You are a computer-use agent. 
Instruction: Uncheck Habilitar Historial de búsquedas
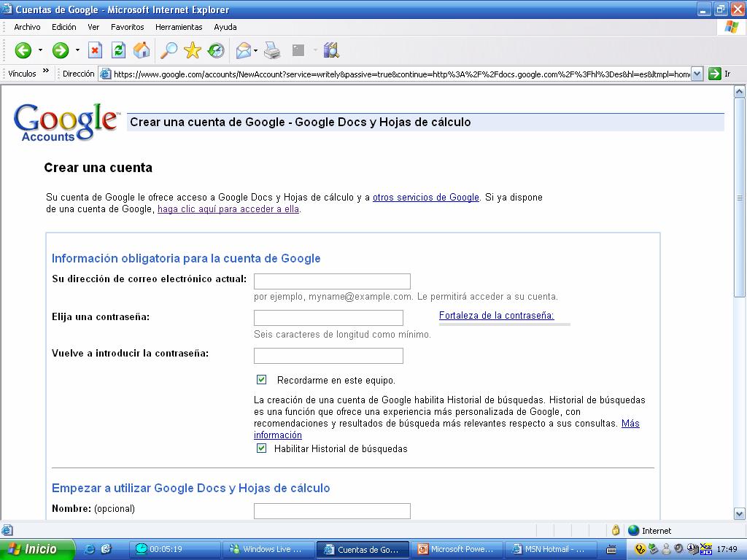click(261, 448)
